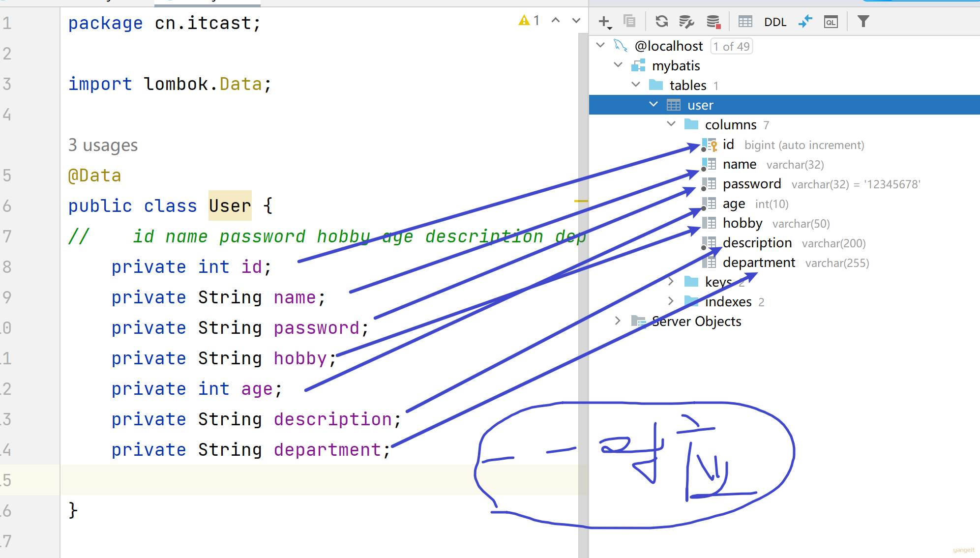
Task: Collapse the @localhost data source node
Action: (x=600, y=46)
